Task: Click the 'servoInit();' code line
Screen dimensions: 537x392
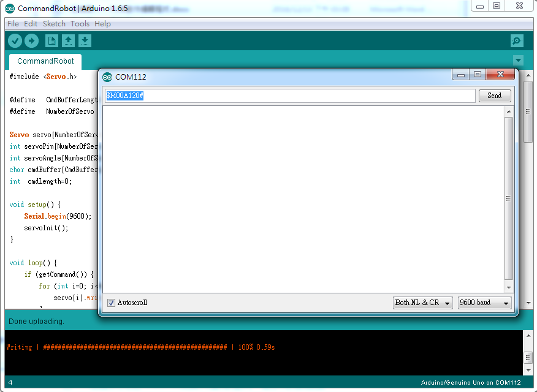Action: point(46,228)
